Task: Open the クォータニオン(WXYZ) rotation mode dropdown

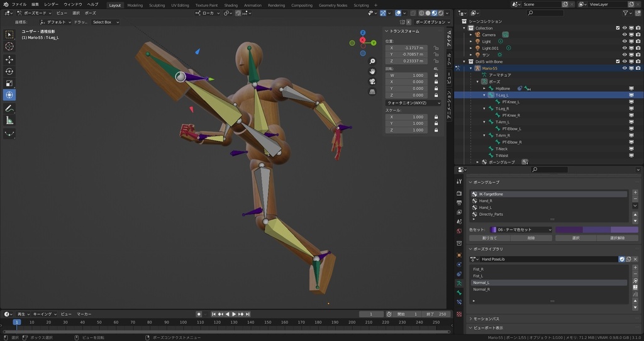Action: tap(413, 103)
